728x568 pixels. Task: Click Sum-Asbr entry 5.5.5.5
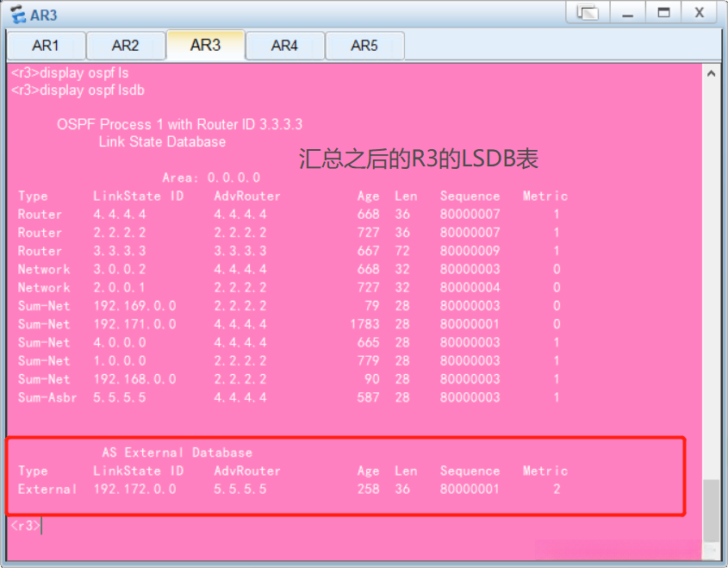pos(120,397)
